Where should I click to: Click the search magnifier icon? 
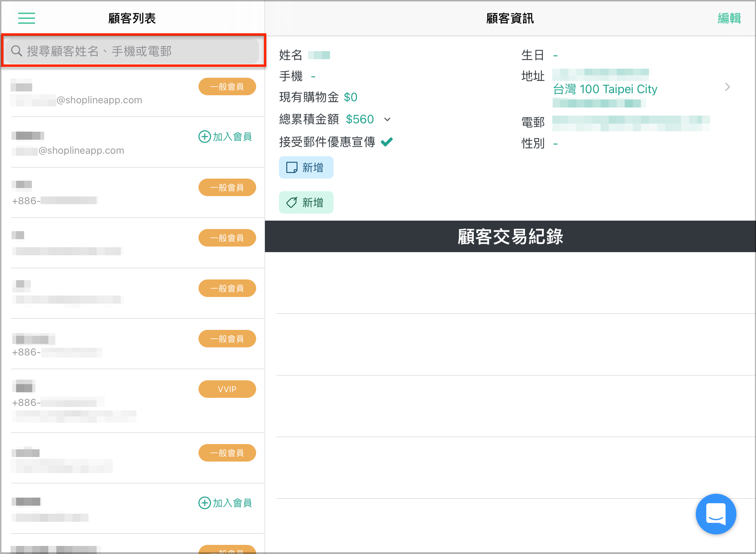click(x=16, y=51)
